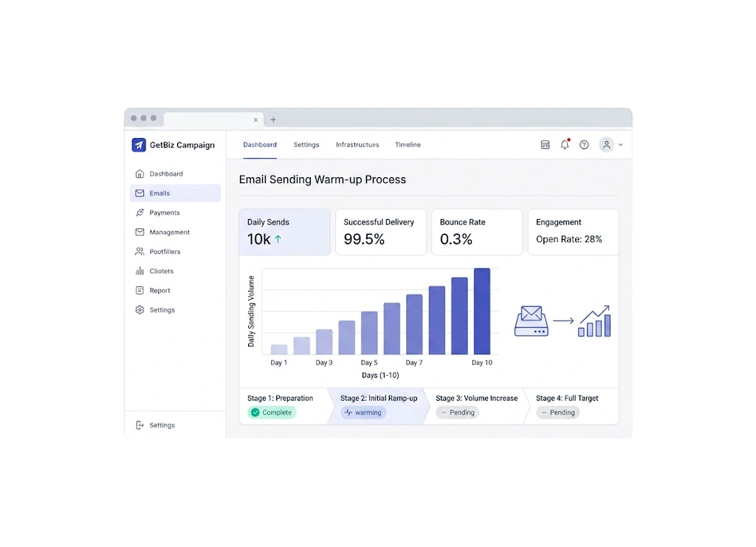Screen dimensions: 756x547
Task: Click the Stage 2: Initial Ramp-up step
Action: (379, 406)
